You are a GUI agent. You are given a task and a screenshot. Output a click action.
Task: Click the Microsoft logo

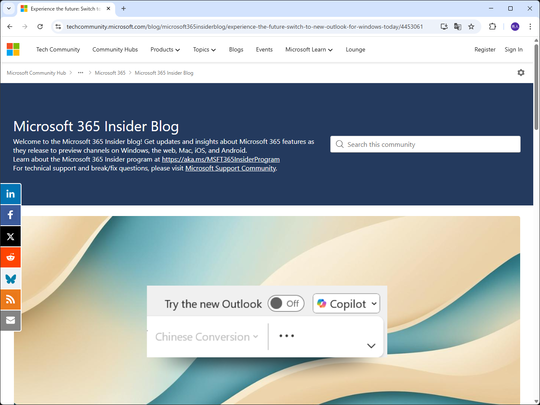[x=13, y=49]
